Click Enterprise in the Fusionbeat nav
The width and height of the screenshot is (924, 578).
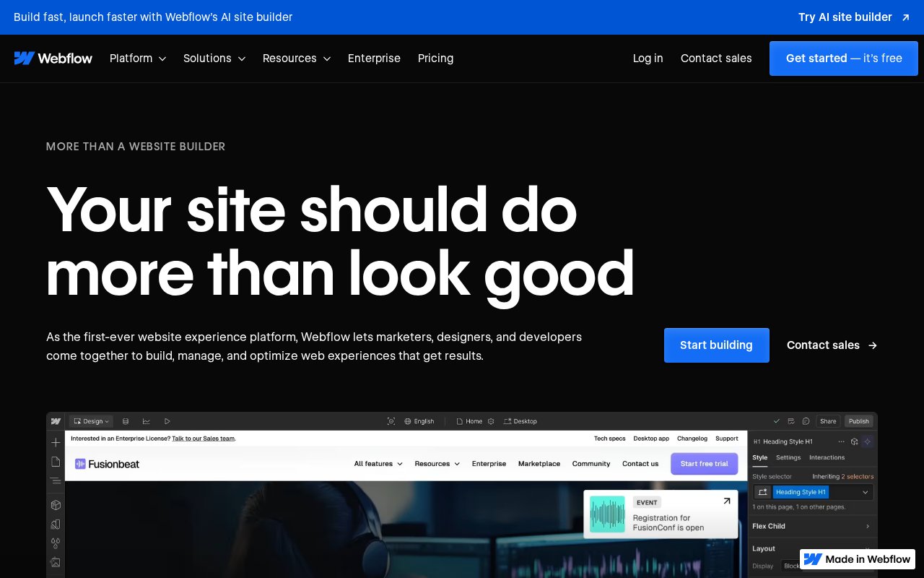tap(489, 464)
